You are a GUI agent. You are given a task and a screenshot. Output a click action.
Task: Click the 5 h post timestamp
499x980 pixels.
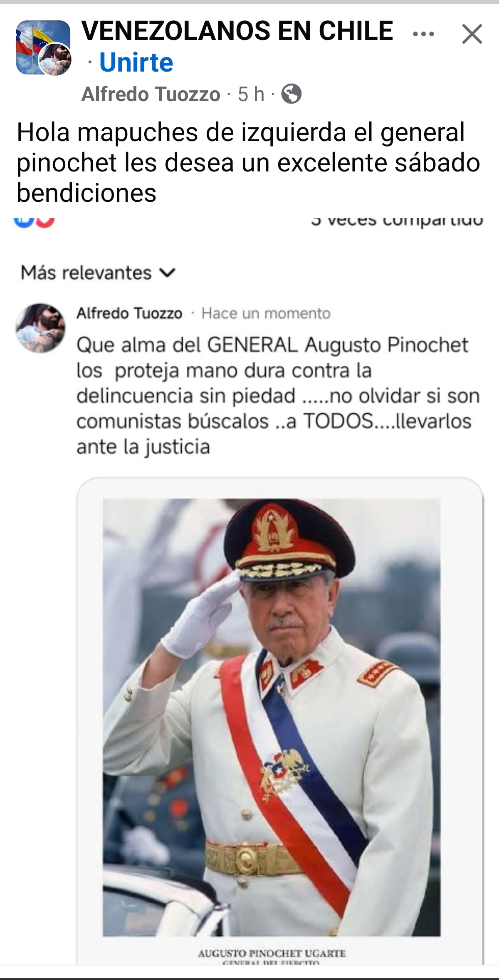(251, 94)
